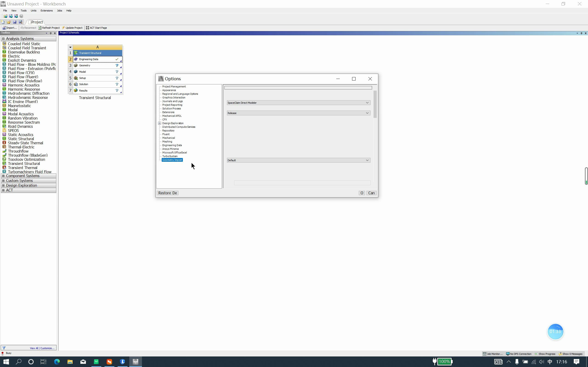The width and height of the screenshot is (588, 367).
Task: Select the Fluid Flow (Fluent) system icon
Action: coord(4,77)
